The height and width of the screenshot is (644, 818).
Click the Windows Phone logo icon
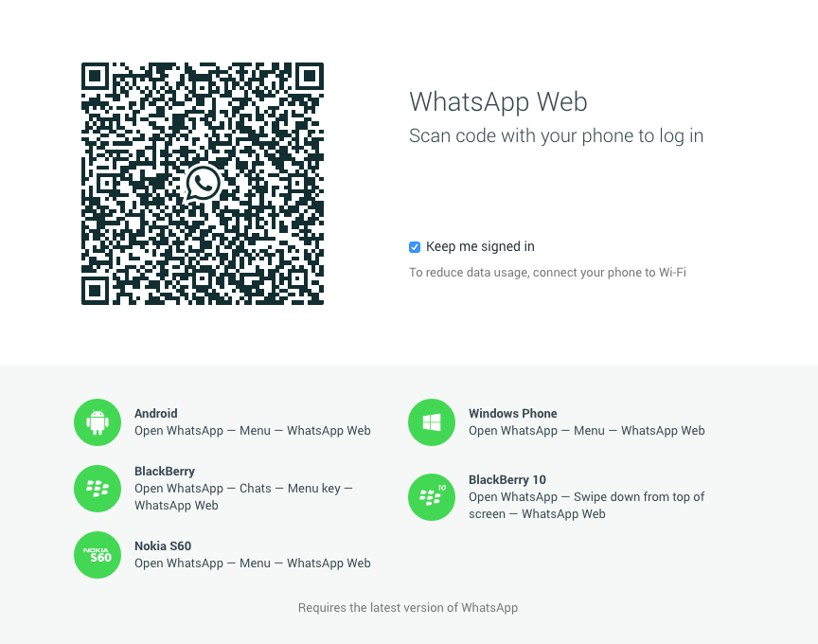(x=432, y=422)
